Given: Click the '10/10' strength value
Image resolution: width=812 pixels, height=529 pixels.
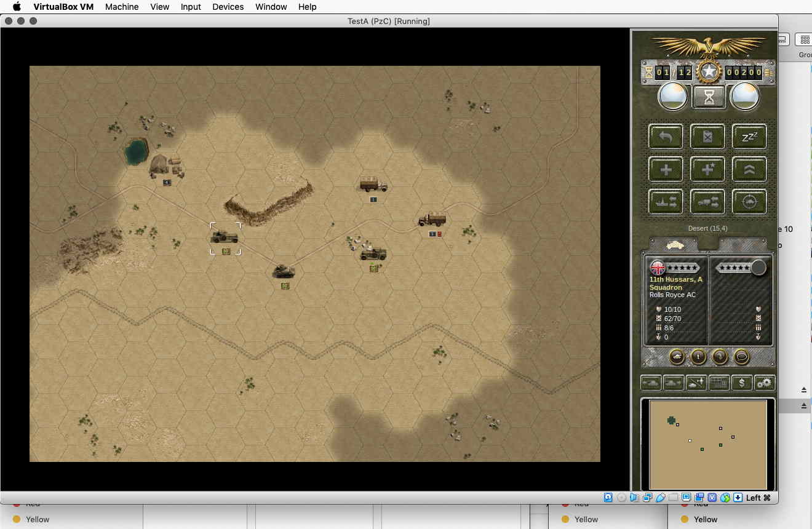Looking at the screenshot, I should click(x=672, y=309).
